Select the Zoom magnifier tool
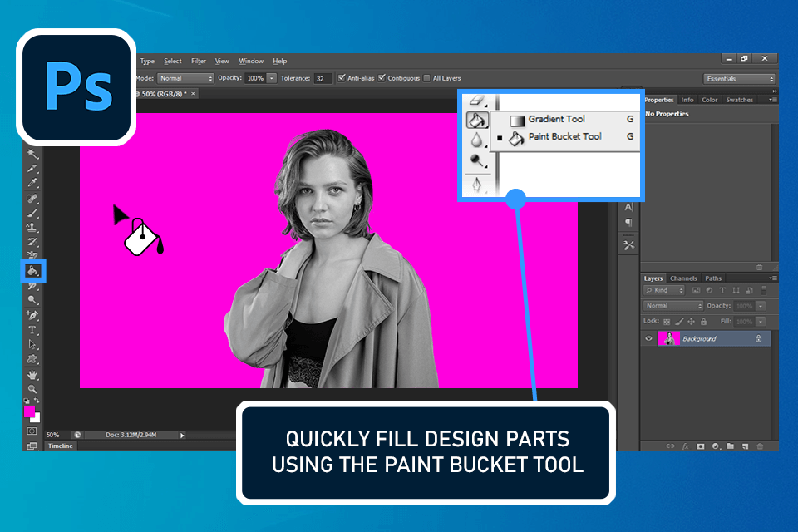 coord(32,390)
